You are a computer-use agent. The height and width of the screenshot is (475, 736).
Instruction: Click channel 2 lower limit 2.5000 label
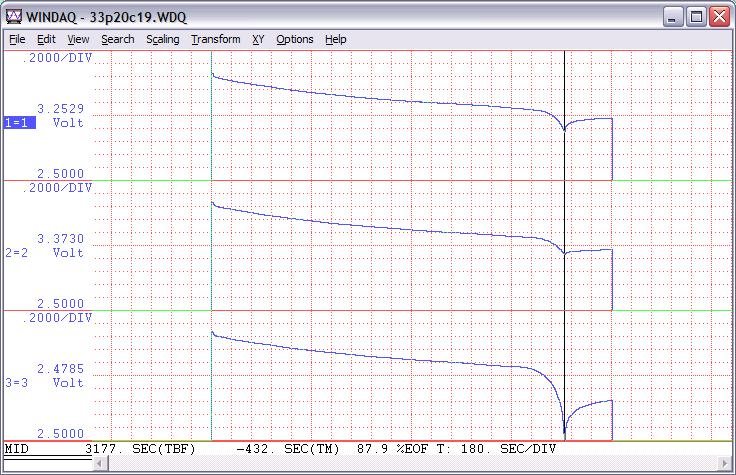coord(61,304)
